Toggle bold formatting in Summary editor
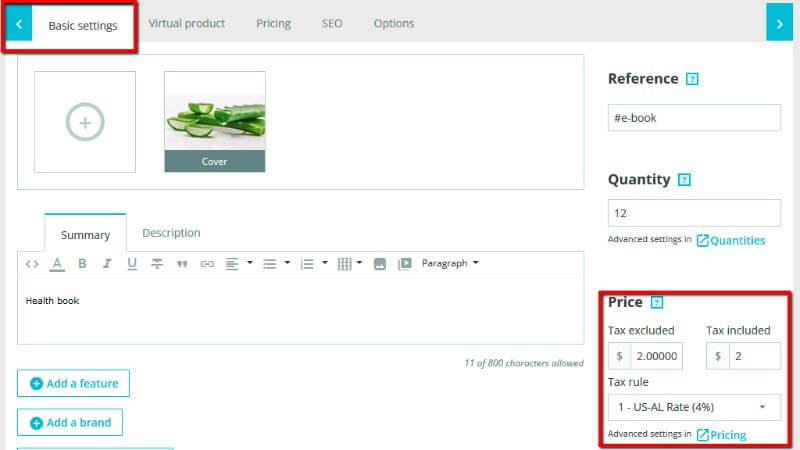This screenshot has height=450, width=800. (82, 263)
